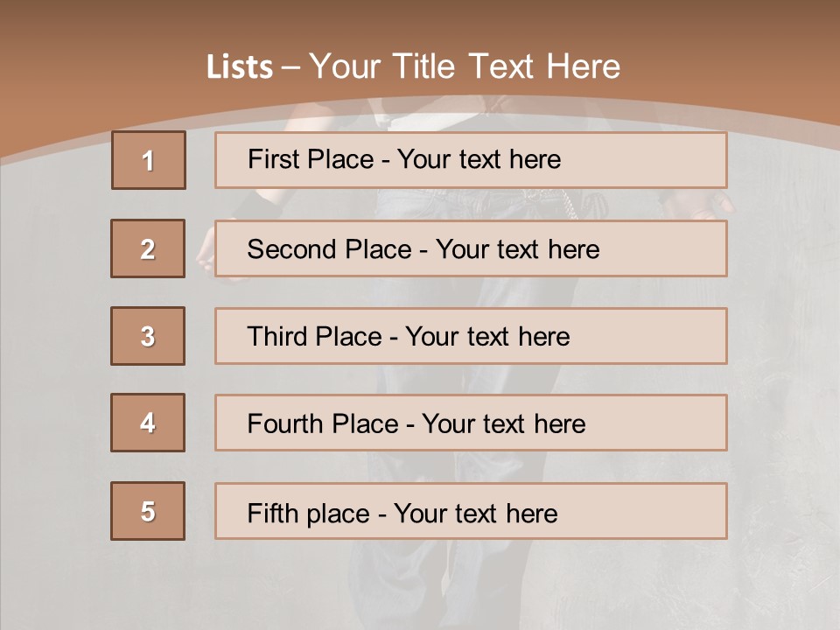Pick the number 4 square

point(148,423)
